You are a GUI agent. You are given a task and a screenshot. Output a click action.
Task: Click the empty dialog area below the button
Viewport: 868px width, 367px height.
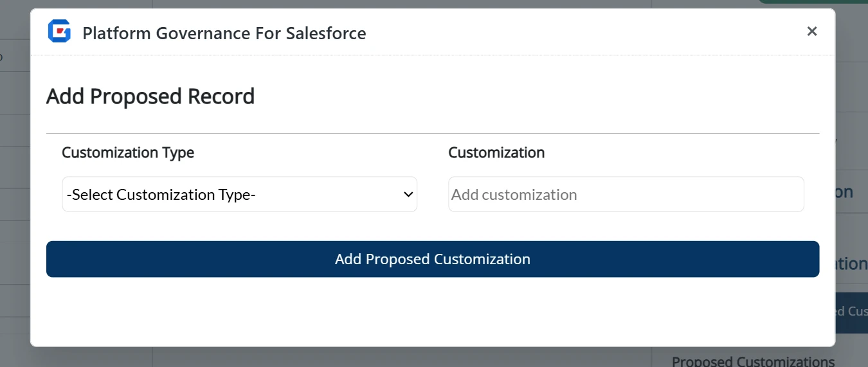[433, 312]
